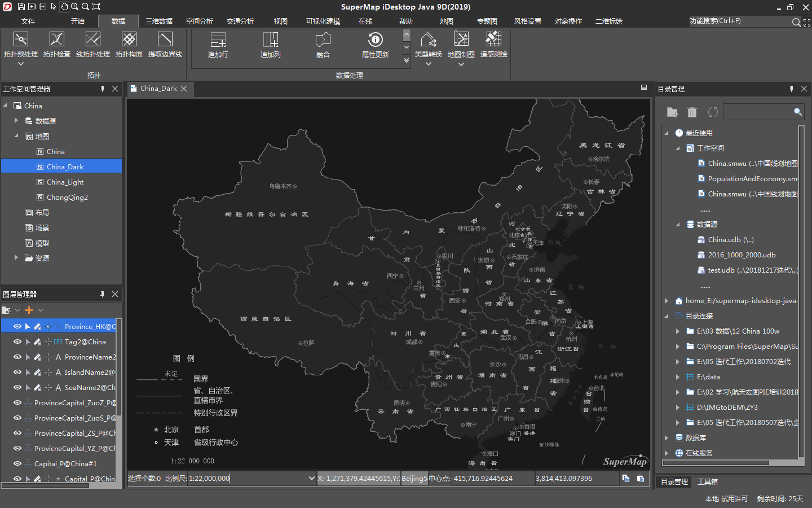The height and width of the screenshot is (508, 812).
Task: Select China_Light map in workspace tree
Action: click(65, 182)
